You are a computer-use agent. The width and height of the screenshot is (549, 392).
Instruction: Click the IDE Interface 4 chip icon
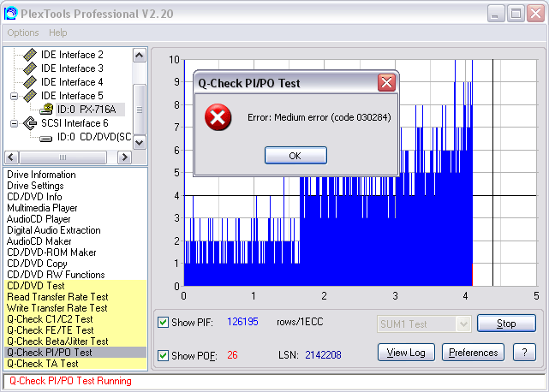point(30,82)
